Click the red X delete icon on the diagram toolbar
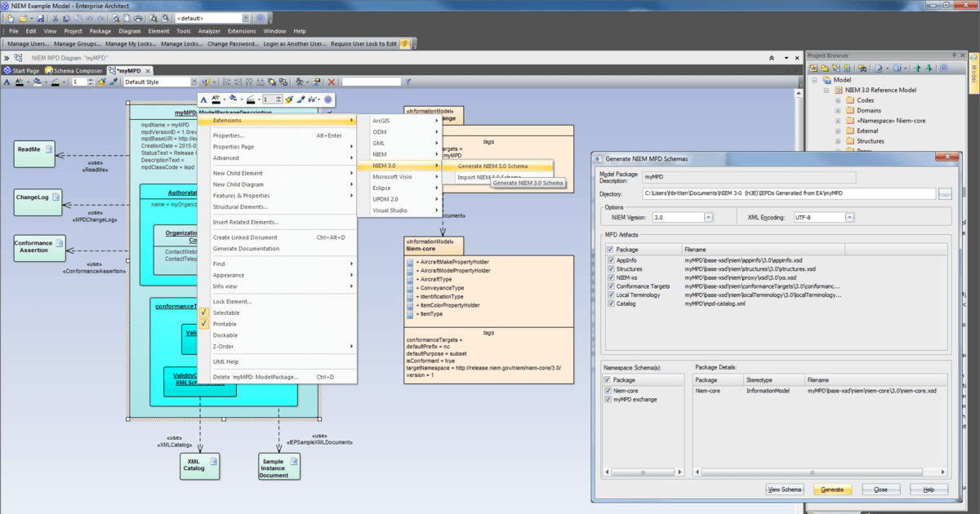Screen dimensions: 980x514 tap(332, 82)
